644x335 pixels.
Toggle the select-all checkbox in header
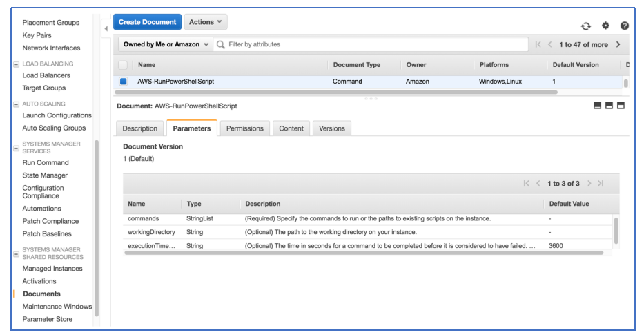tap(123, 65)
